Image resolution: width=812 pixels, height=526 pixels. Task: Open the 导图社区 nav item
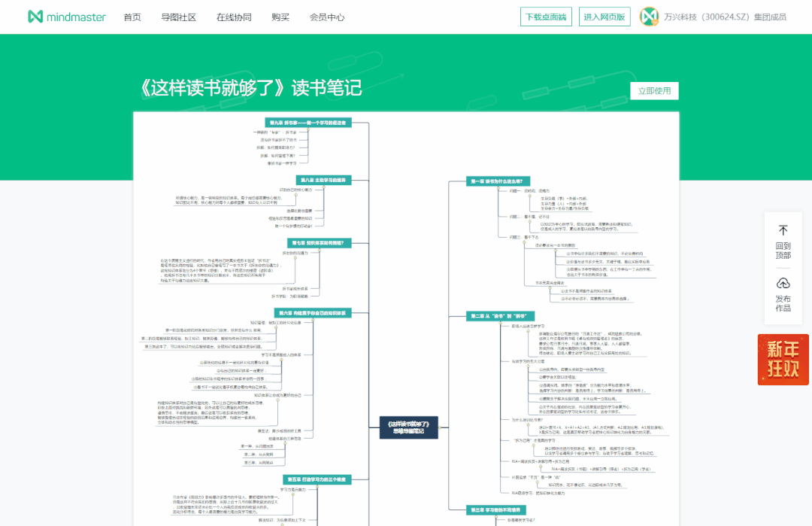(x=179, y=17)
